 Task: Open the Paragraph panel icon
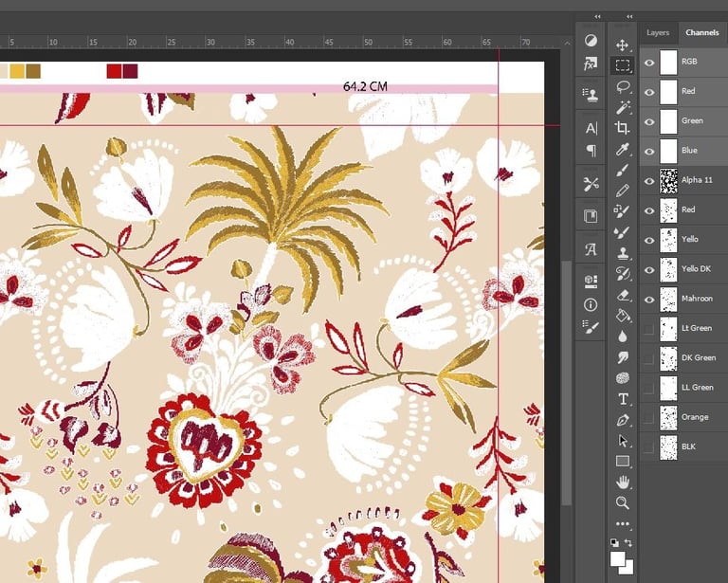click(591, 151)
